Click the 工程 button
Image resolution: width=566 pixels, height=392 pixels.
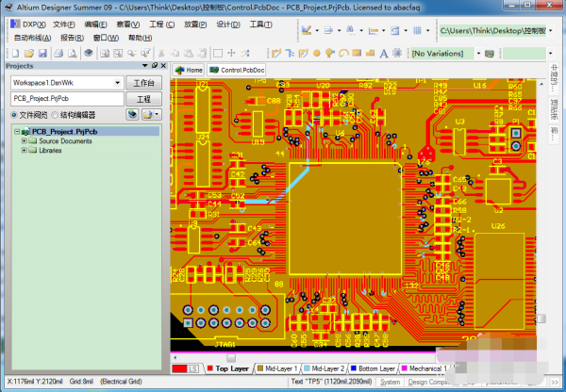(143, 99)
